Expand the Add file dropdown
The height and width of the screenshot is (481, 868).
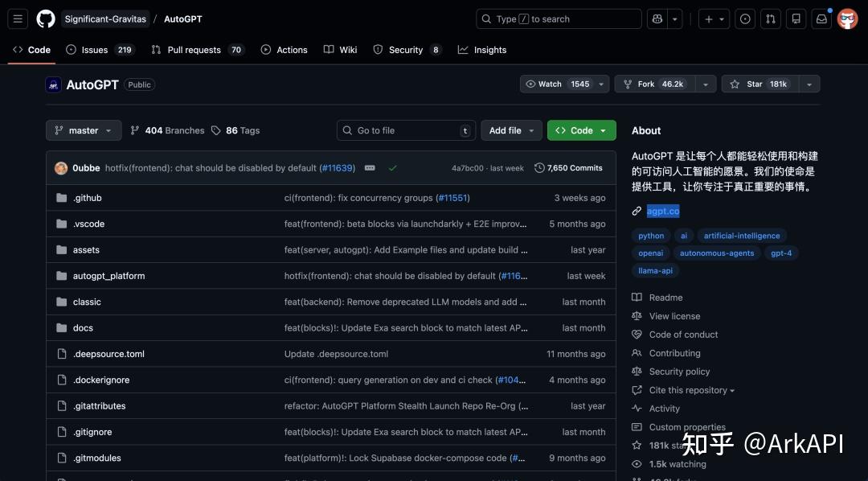[x=511, y=131]
